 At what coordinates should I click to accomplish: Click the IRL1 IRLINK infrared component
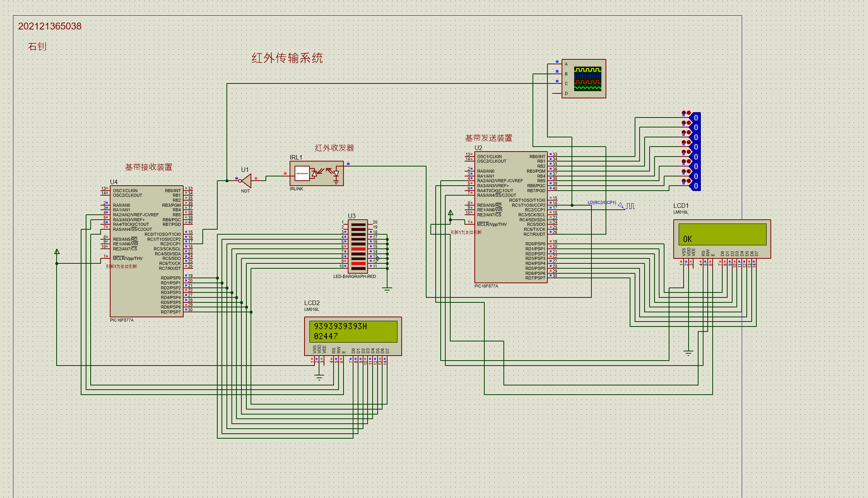coord(316,173)
